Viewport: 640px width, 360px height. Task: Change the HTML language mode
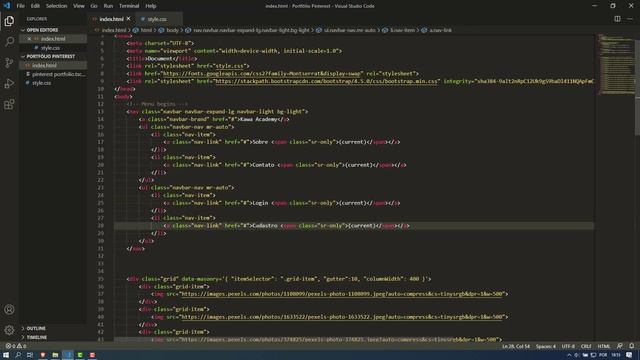[604, 346]
